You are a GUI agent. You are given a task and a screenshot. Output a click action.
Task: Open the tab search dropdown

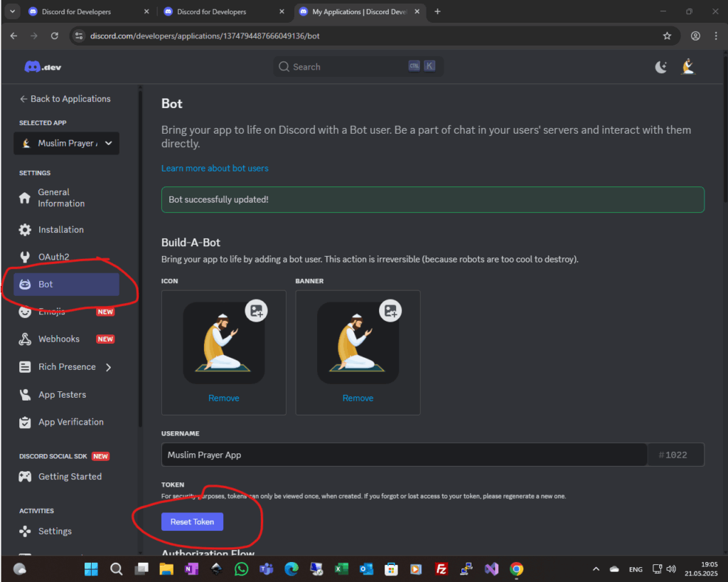[x=13, y=11]
